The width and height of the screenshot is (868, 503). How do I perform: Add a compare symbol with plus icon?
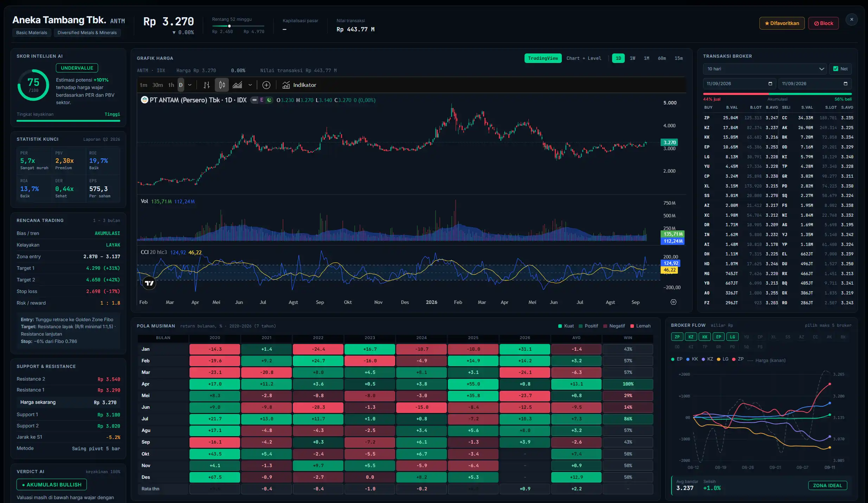pyautogui.click(x=266, y=85)
